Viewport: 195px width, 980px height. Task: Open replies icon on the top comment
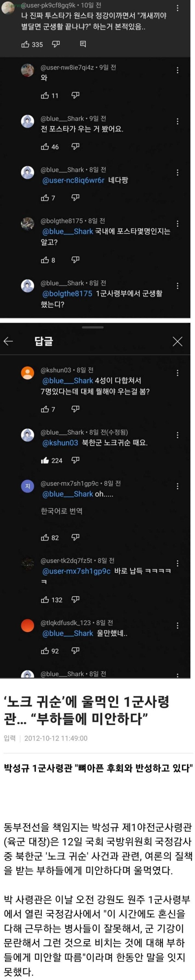(83, 44)
